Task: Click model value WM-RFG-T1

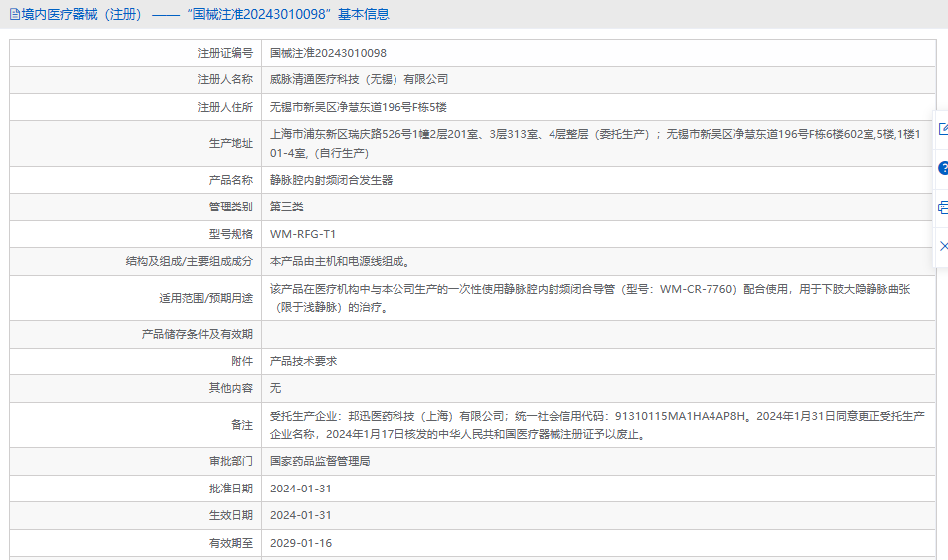Action: coord(303,234)
